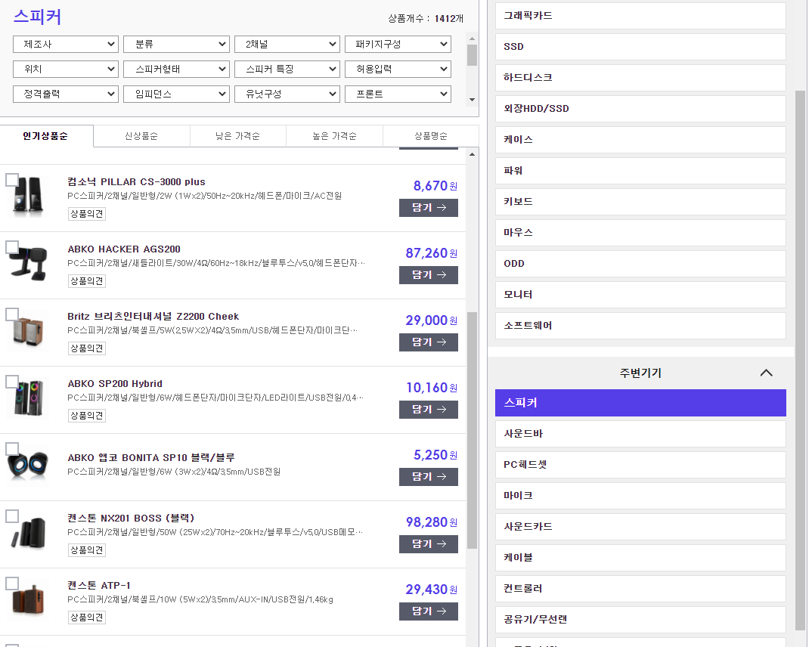Select the 높은 가격순 sort tab
The height and width of the screenshot is (647, 812).
(334, 136)
